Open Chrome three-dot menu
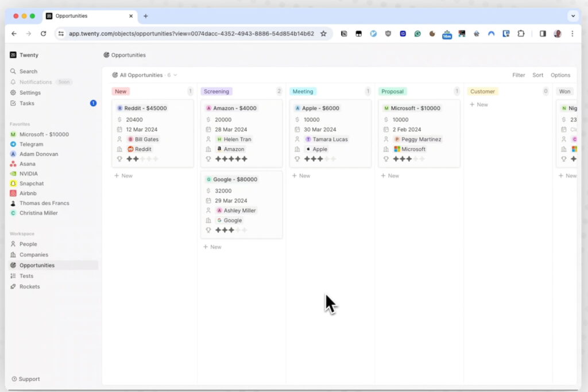 tap(572, 34)
